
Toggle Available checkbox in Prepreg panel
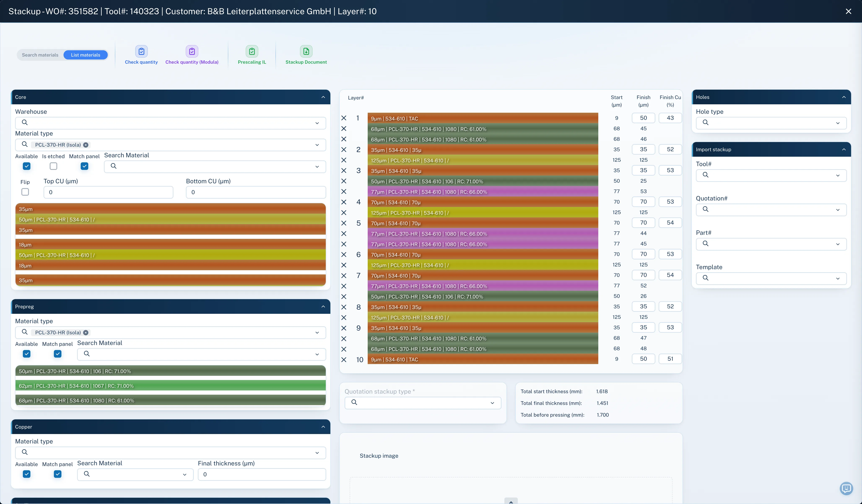click(27, 354)
